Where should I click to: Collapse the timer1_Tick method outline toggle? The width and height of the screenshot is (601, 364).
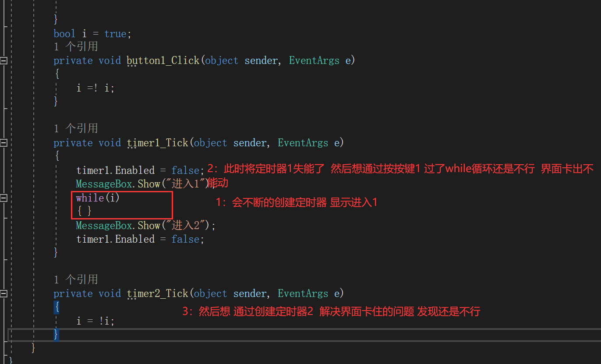4,143
